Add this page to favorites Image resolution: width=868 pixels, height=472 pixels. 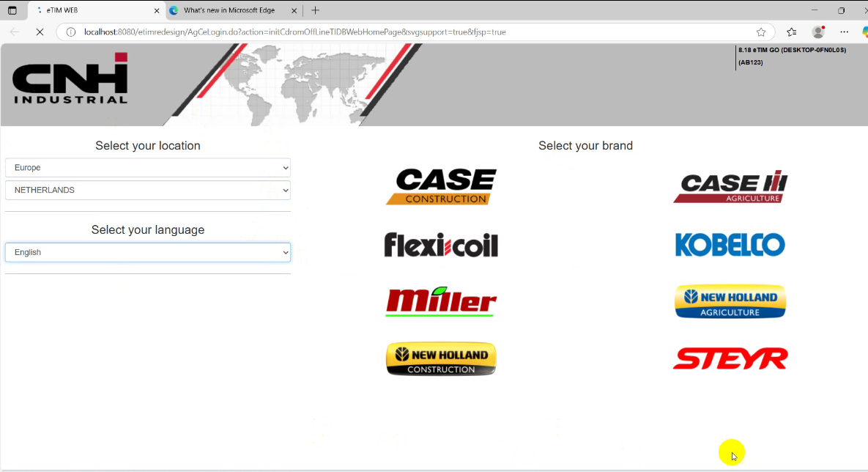[761, 32]
